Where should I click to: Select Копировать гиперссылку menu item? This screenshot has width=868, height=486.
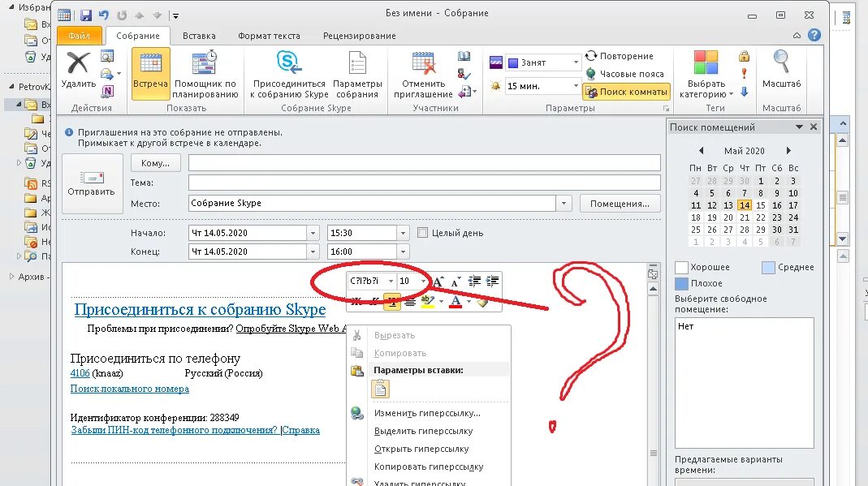[428, 466]
